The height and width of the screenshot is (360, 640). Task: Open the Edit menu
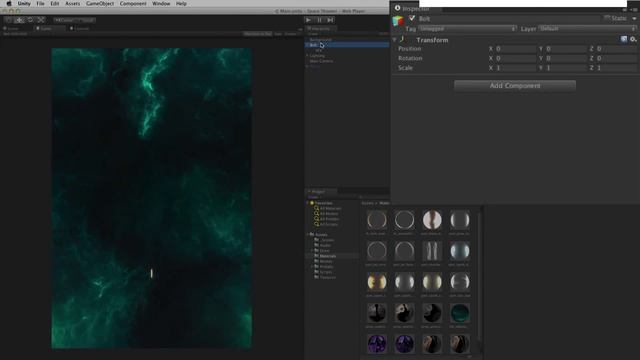(x=55, y=4)
